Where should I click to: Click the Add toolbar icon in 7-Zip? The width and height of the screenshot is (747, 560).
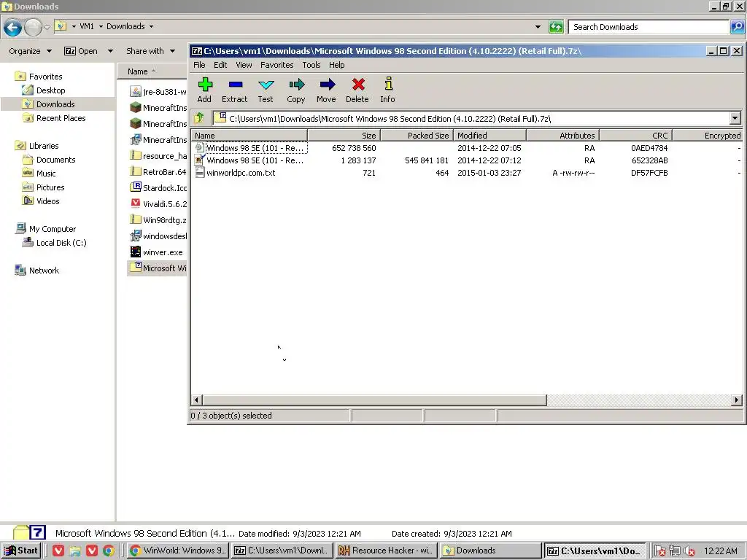pos(205,90)
